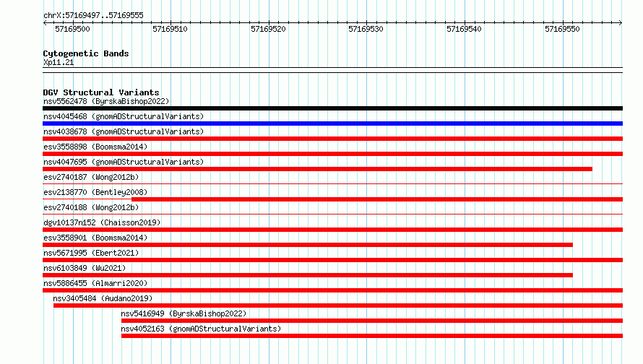
Task: Open the nsv4047695 (gnomADStructuralVariants) label
Action: coord(124,162)
